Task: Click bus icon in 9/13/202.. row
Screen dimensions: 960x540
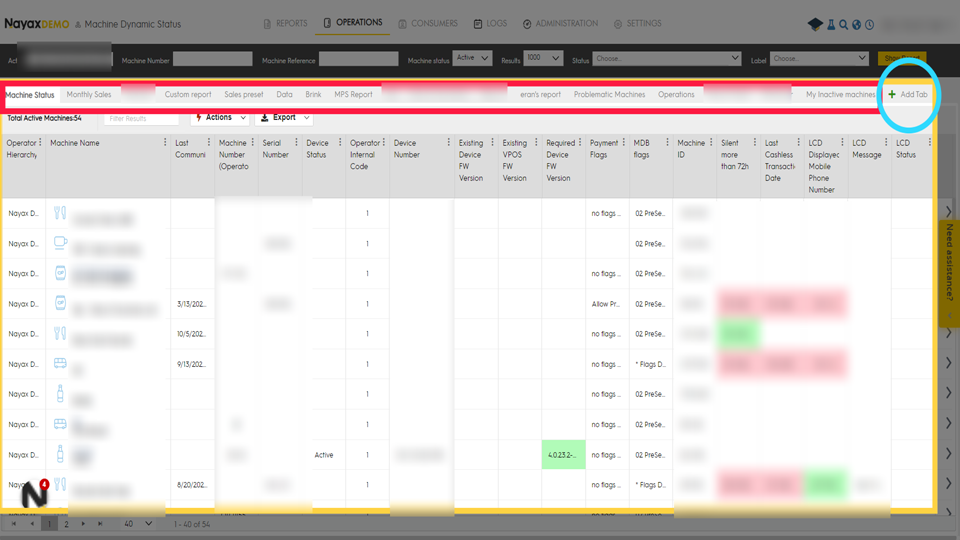Action: (60, 363)
